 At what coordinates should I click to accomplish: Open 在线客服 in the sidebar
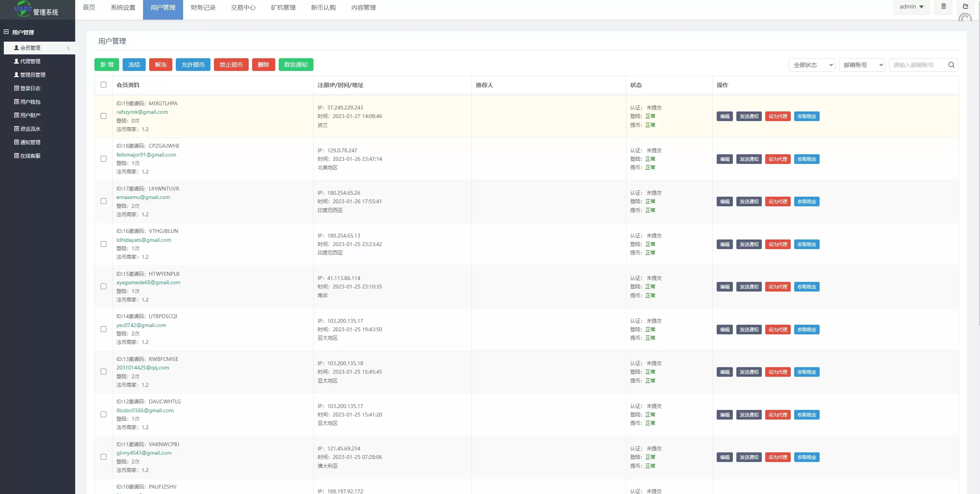pos(30,156)
